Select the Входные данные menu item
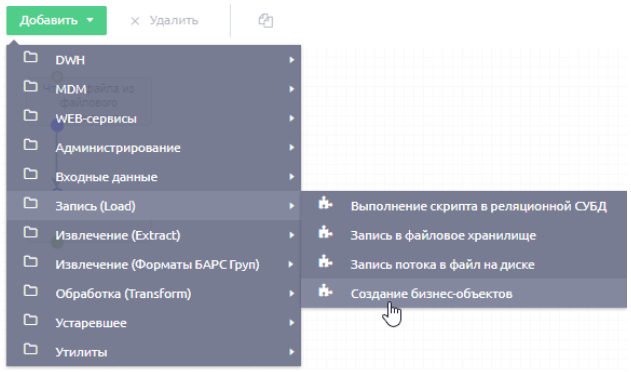This screenshot has height=372, width=631. (x=154, y=177)
